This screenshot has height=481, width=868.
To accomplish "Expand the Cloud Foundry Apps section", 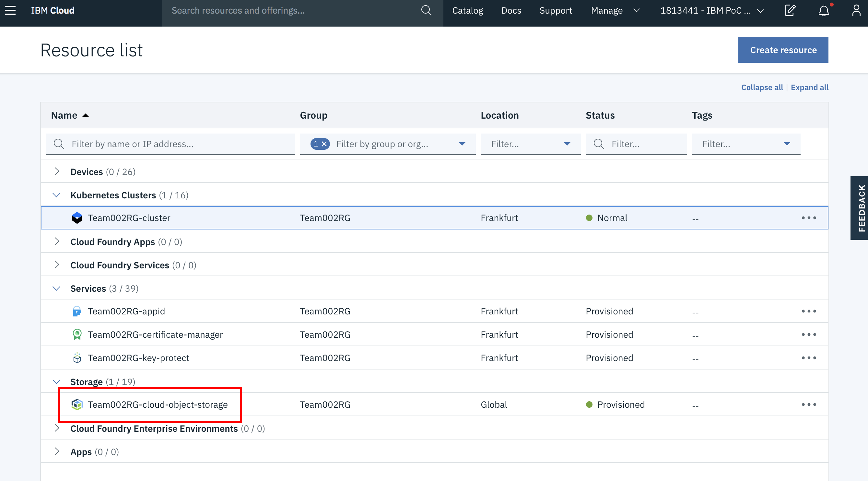I will click(x=57, y=241).
